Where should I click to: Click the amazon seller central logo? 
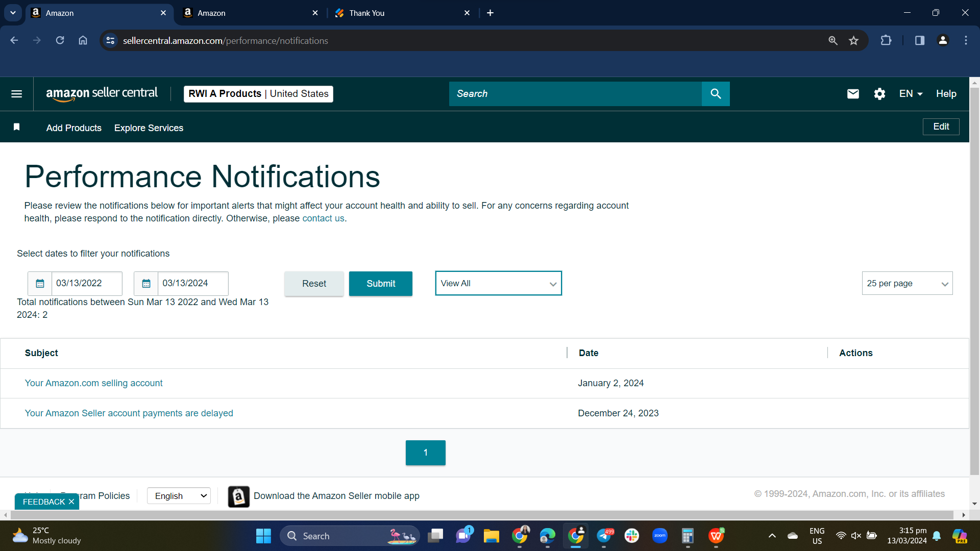[x=102, y=94]
